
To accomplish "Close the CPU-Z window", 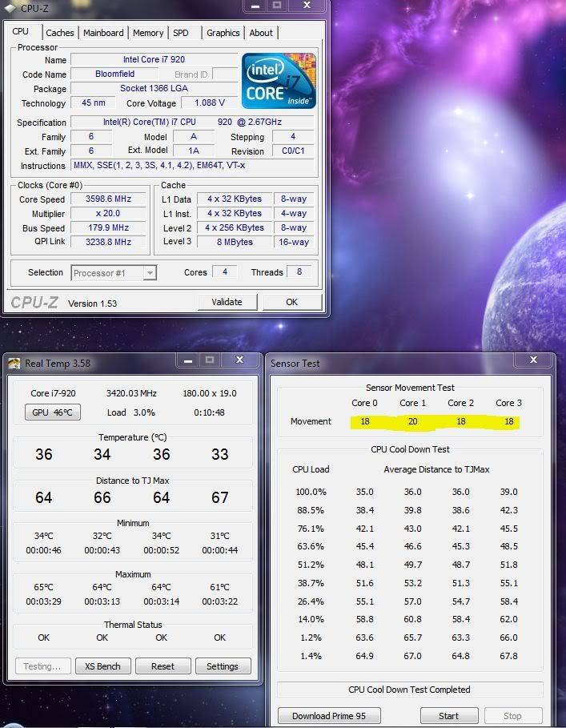I will coord(307,6).
